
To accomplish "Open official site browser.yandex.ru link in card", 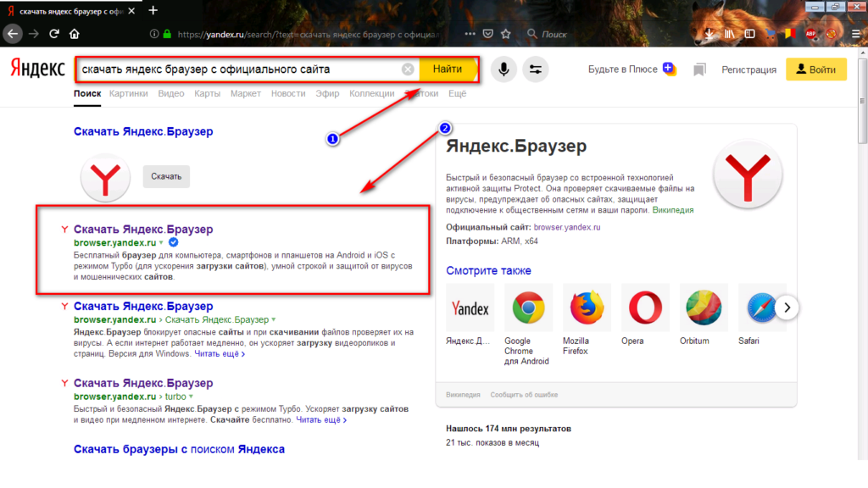I will [567, 227].
